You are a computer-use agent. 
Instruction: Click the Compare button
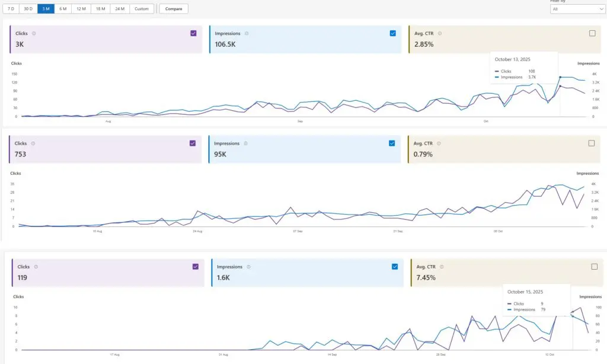(173, 8)
